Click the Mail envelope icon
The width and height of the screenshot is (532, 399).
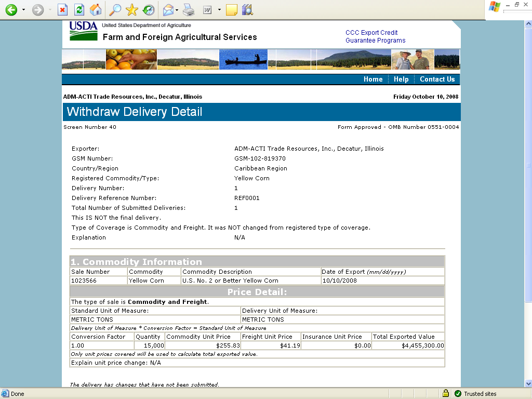pyautogui.click(x=168, y=10)
